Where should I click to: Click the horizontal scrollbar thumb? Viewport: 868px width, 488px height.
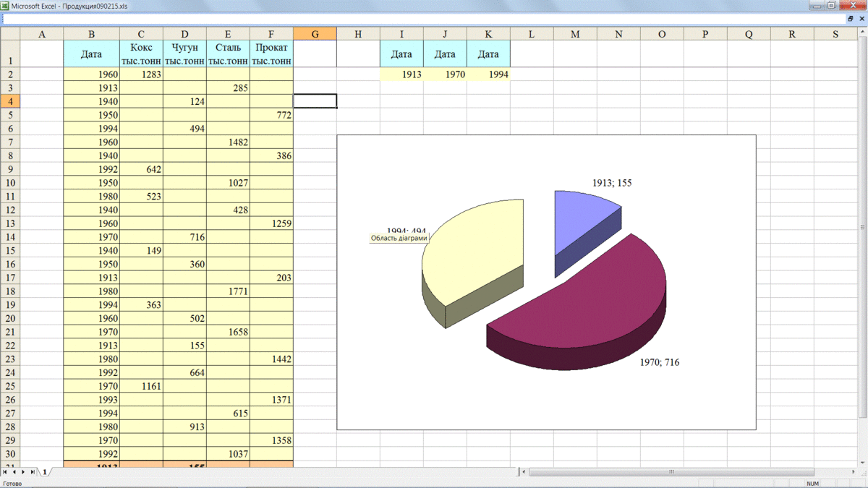671,472
